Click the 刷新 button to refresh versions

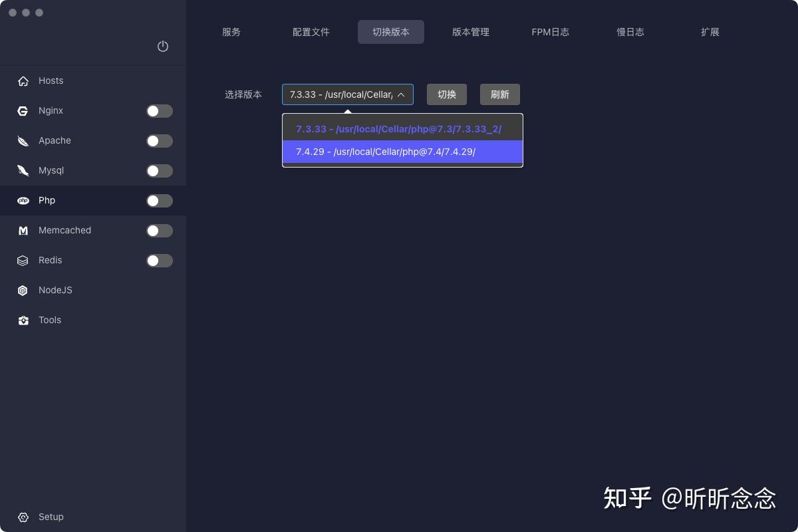[499, 94]
